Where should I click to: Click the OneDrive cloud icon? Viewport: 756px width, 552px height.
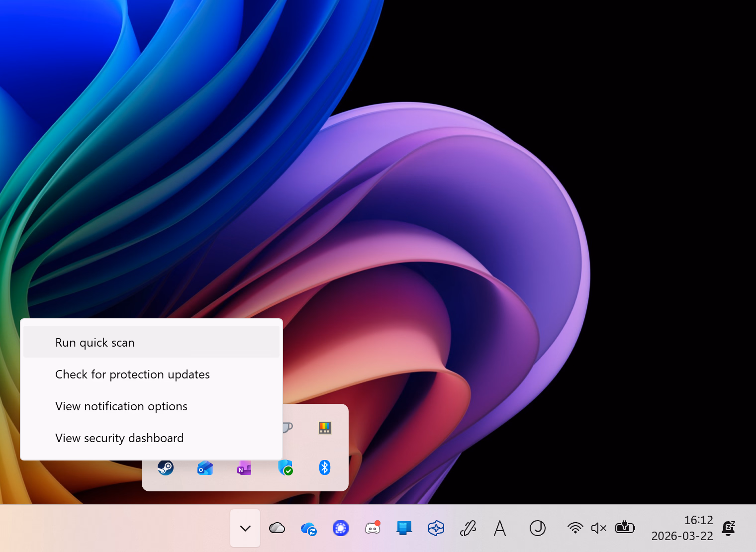point(277,528)
